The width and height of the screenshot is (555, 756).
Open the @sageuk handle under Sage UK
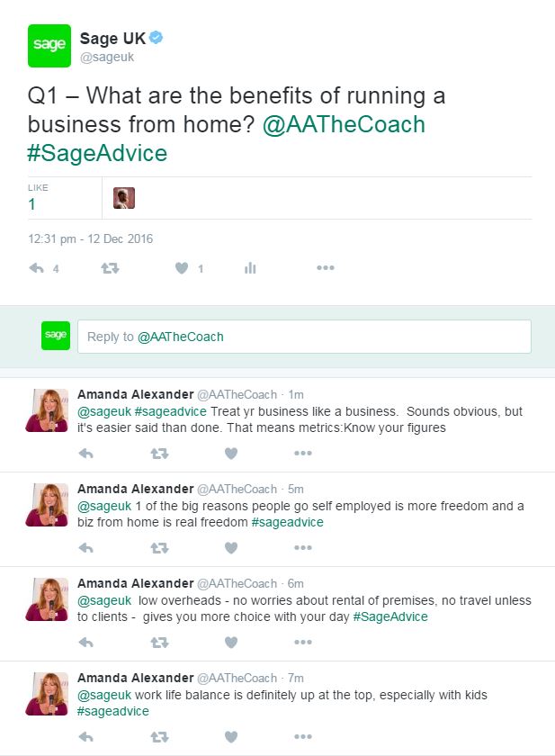[x=107, y=57]
